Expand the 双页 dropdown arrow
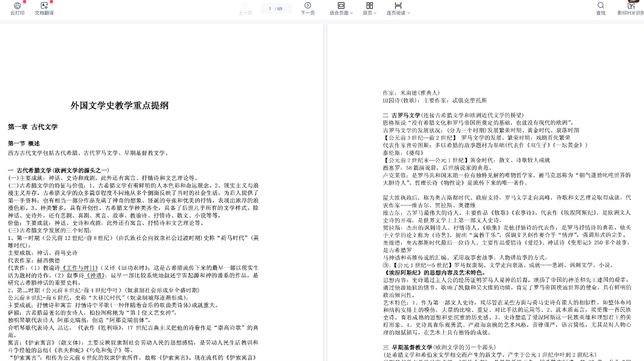This screenshot has height=361, width=644. (375, 13)
